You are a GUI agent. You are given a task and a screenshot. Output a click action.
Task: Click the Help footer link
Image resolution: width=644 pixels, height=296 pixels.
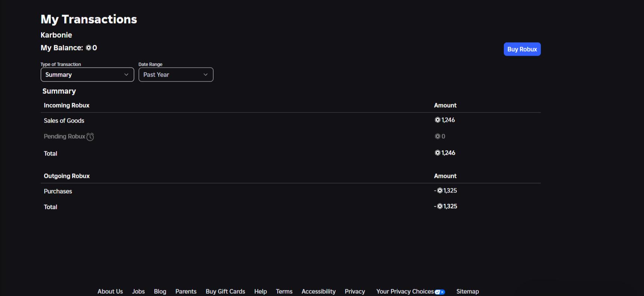(x=261, y=292)
